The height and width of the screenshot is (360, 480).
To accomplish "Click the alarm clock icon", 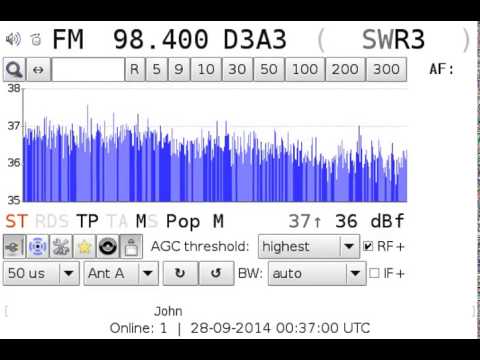I will point(36,39).
